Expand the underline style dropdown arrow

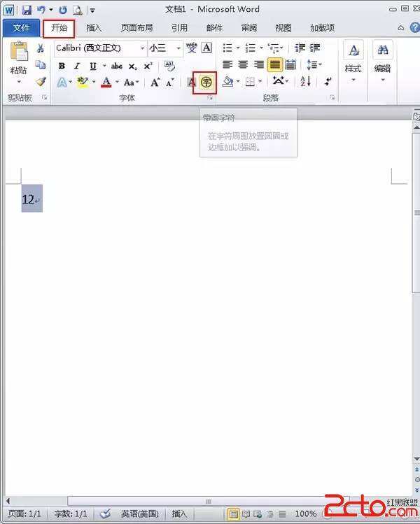[104, 66]
